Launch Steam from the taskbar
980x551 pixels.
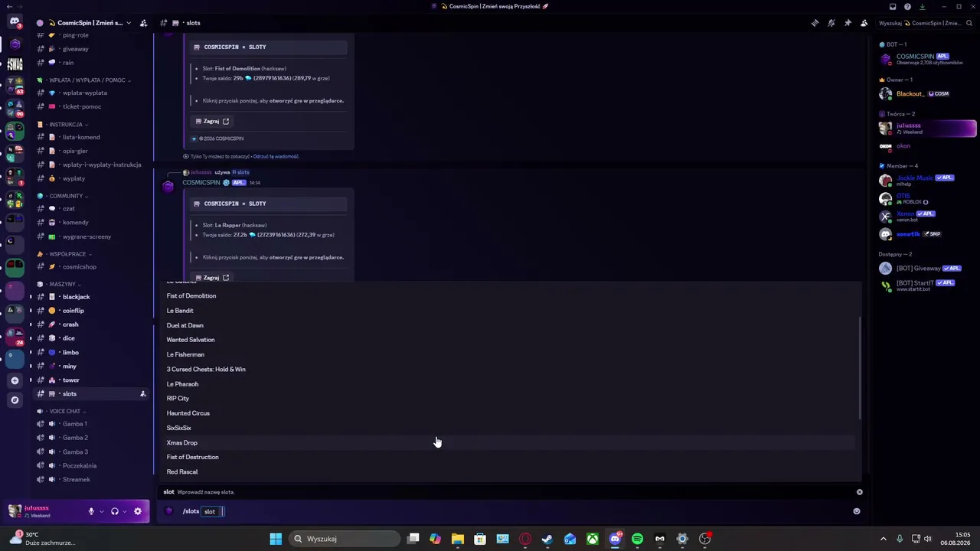(547, 539)
